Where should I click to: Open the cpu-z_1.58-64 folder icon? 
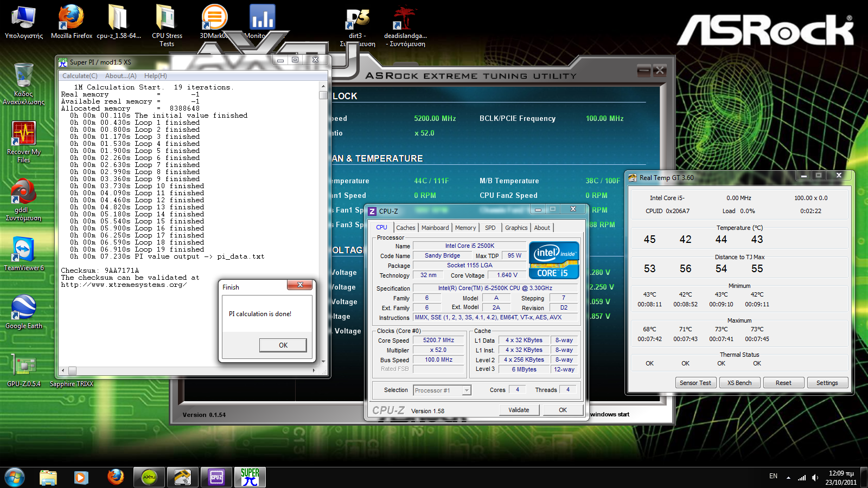coord(118,22)
